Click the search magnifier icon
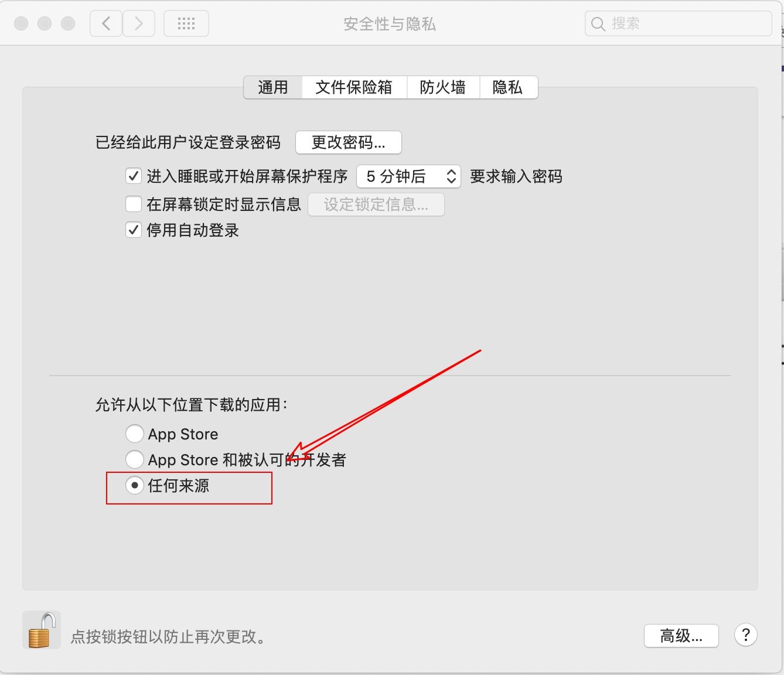784x675 pixels. [598, 24]
